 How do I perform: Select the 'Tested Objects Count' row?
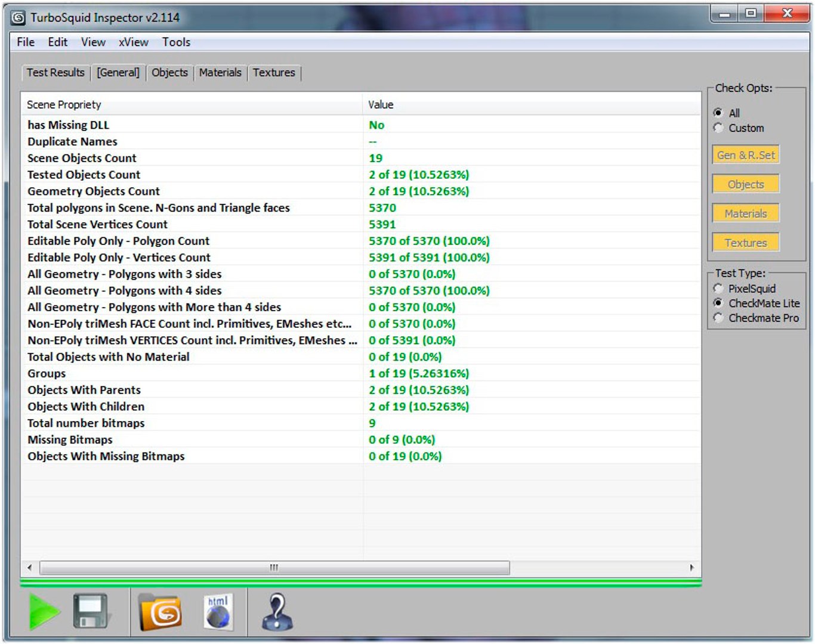tap(361, 175)
